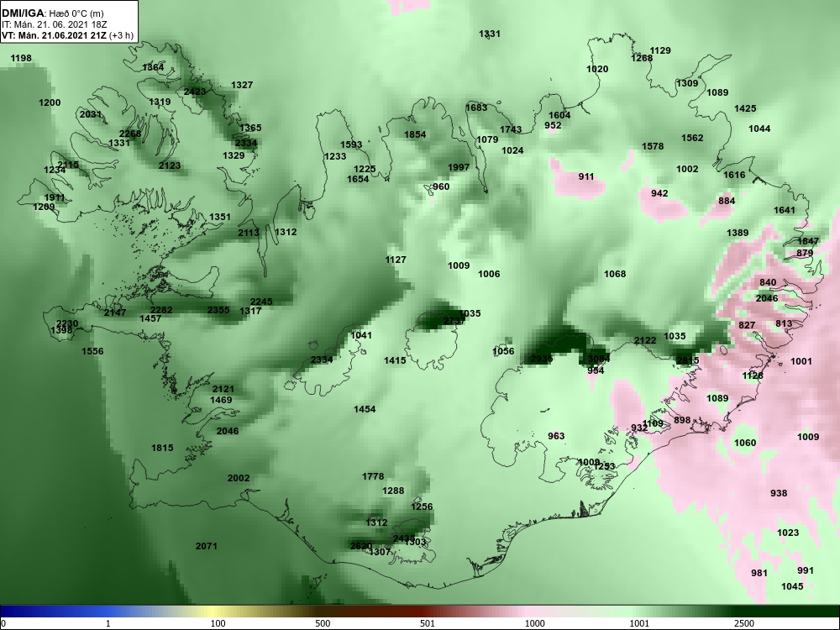
Task: Click the map value 1024
Action: 512,150
